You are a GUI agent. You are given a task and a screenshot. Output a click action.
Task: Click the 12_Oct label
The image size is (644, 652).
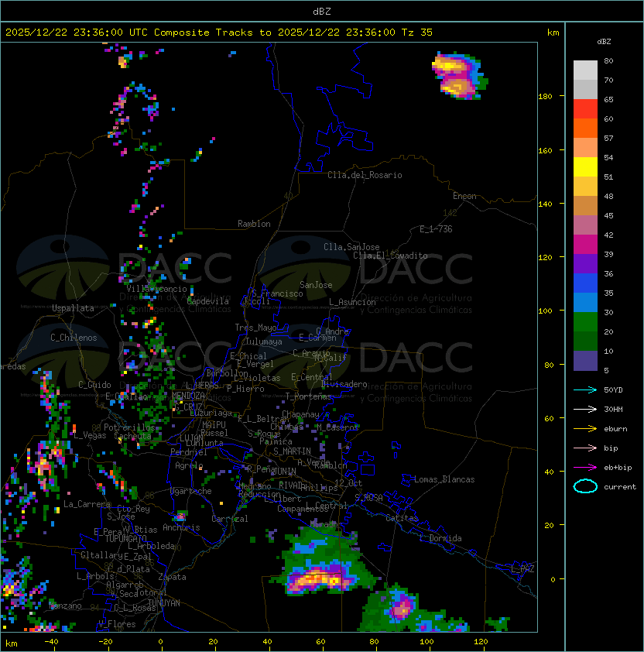348,483
